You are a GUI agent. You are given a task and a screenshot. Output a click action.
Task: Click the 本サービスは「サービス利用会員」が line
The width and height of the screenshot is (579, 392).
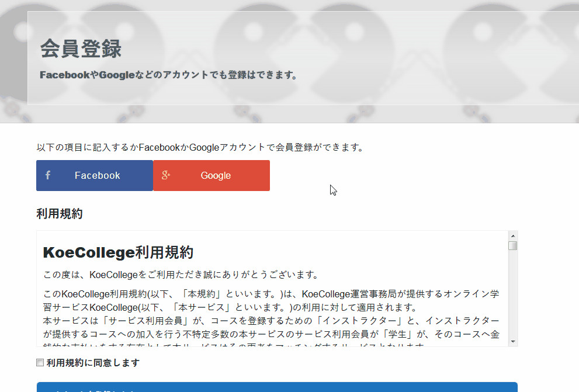click(x=271, y=320)
